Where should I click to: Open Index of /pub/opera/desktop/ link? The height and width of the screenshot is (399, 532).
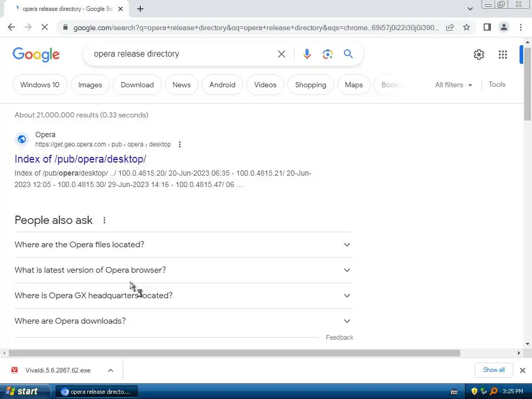[x=81, y=159]
